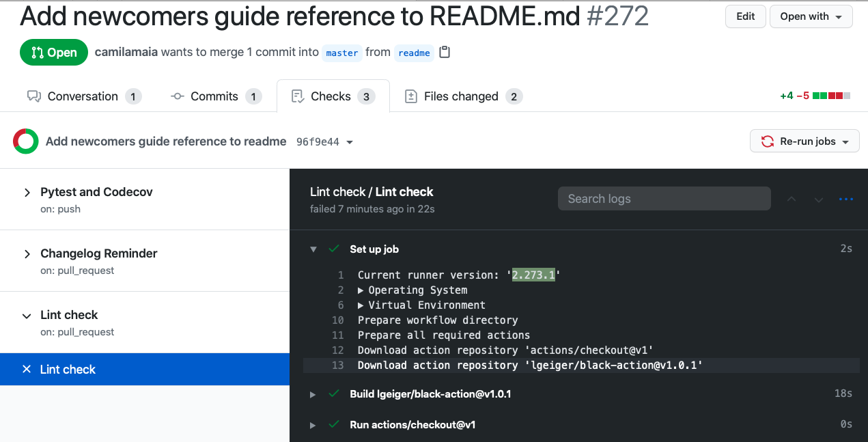Click the Files changed diff icon
This screenshot has width=868, height=442.
pyautogui.click(x=411, y=96)
